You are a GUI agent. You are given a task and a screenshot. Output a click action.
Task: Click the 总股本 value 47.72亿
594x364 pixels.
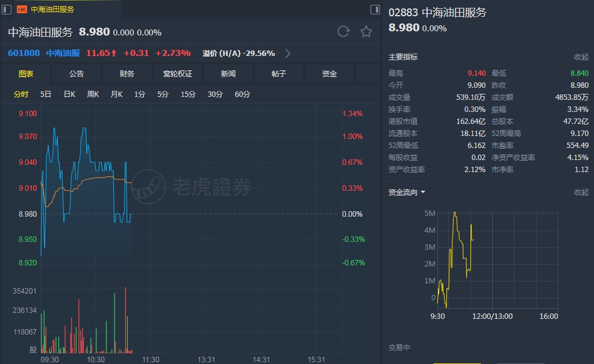[x=576, y=122]
